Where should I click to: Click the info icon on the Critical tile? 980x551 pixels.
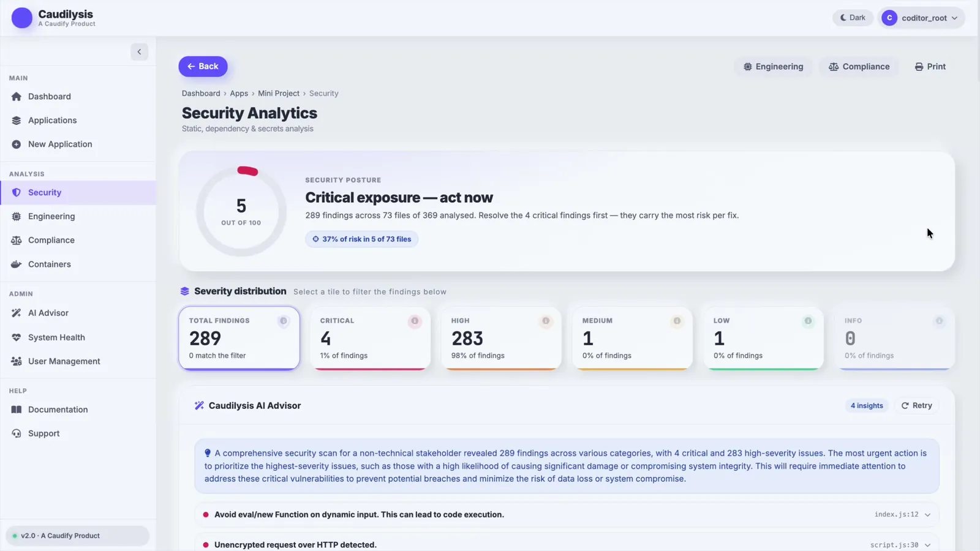coord(415,321)
